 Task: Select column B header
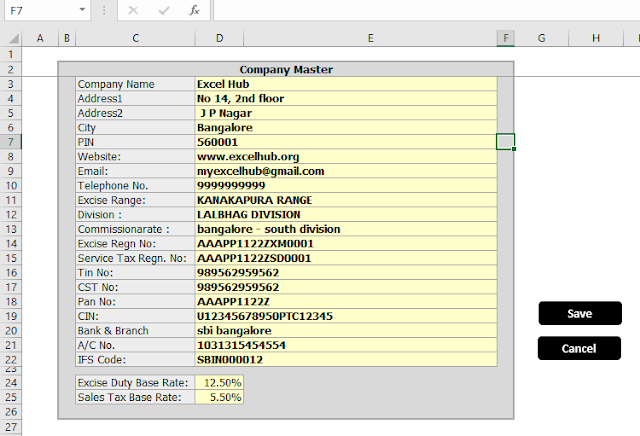[67, 38]
